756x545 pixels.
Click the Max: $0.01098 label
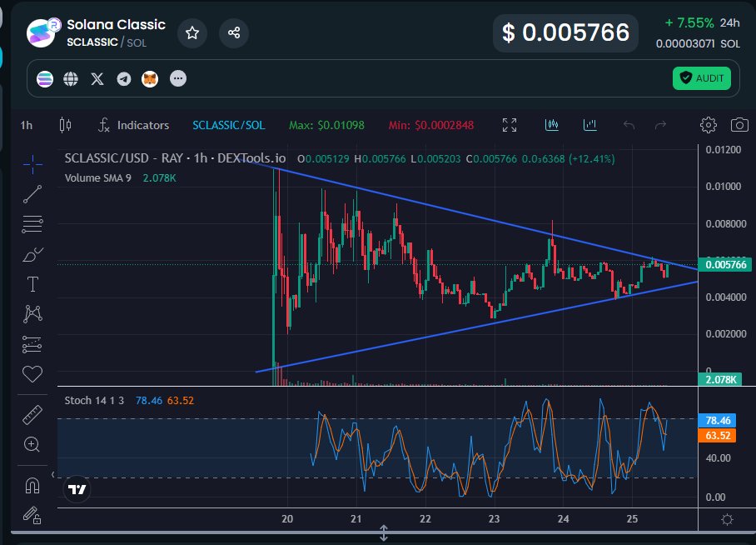tap(326, 126)
